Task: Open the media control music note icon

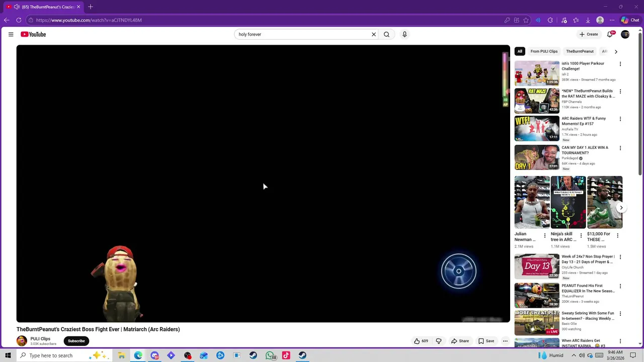Action: [x=563, y=20]
